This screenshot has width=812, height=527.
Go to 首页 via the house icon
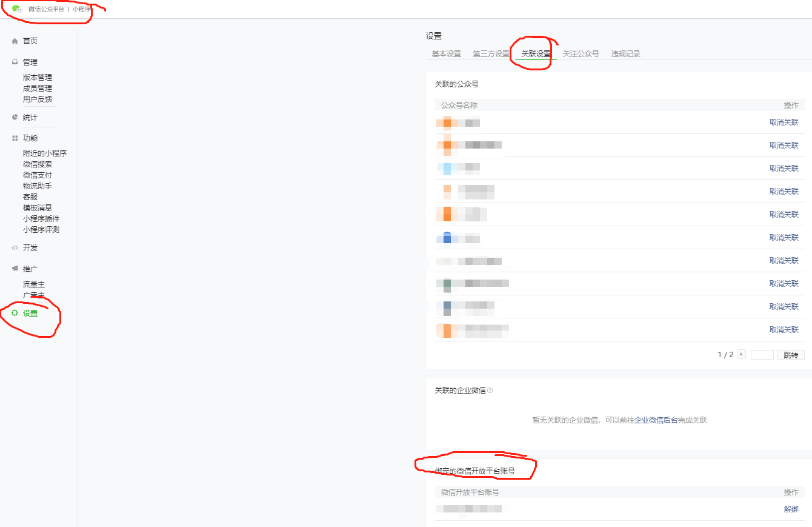click(15, 41)
